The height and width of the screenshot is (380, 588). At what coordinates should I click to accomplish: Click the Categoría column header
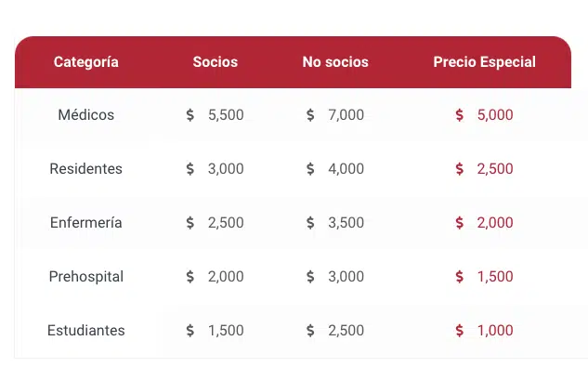pyautogui.click(x=85, y=62)
